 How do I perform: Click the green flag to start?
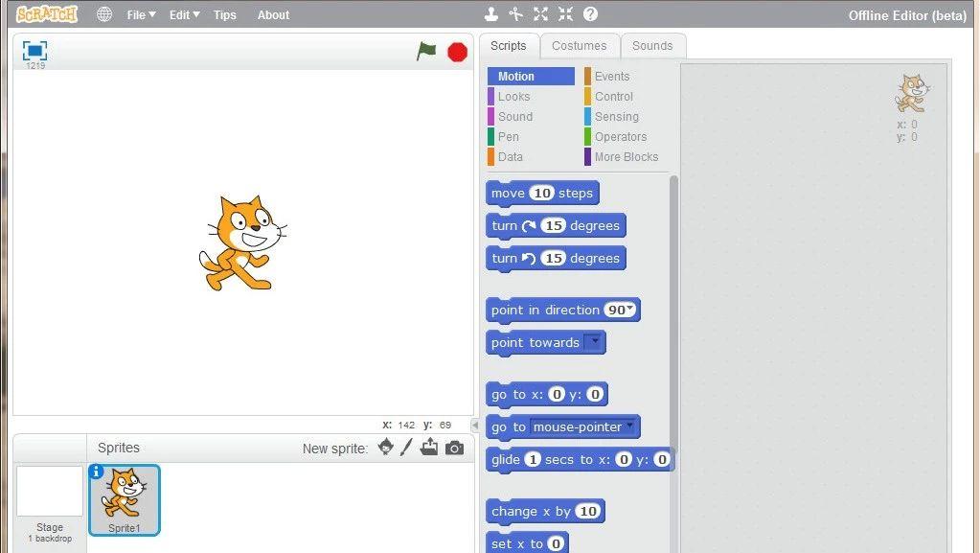[x=426, y=52]
